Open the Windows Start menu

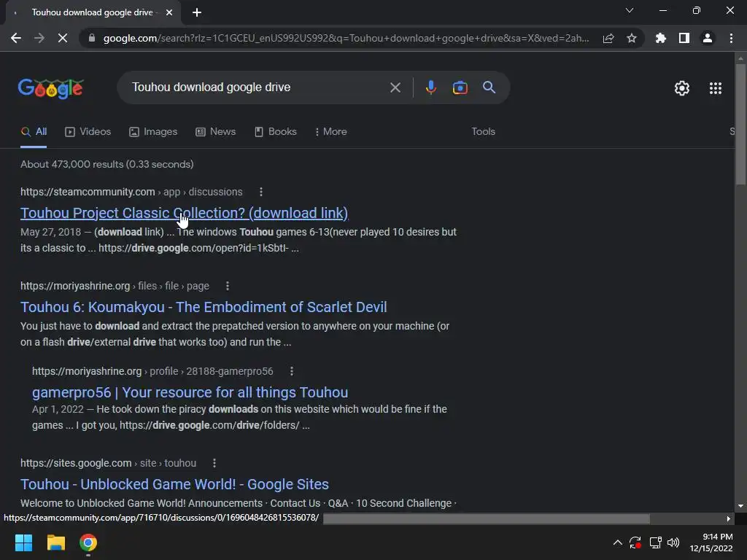(x=23, y=542)
